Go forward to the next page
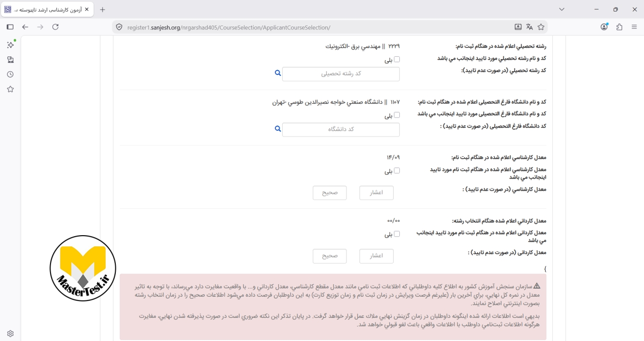The image size is (644, 341). [x=40, y=27]
